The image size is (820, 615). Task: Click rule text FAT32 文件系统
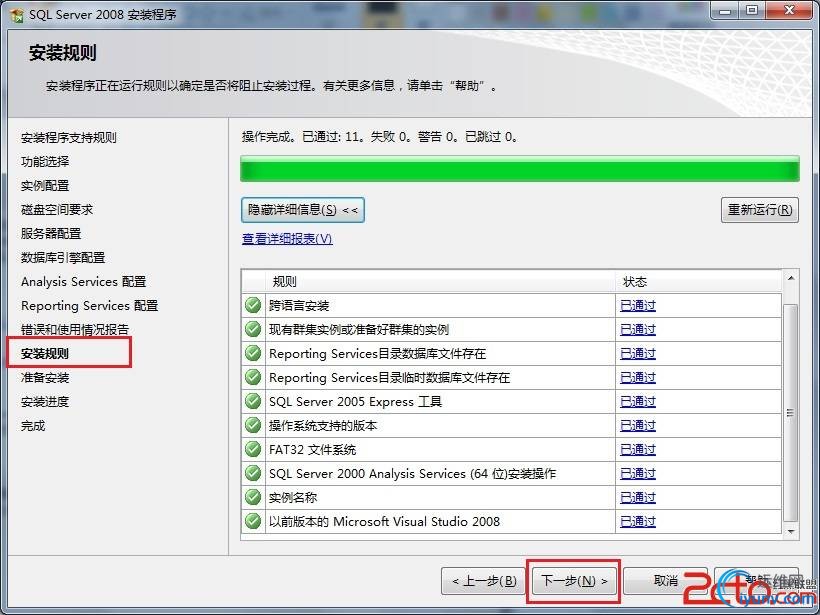312,450
